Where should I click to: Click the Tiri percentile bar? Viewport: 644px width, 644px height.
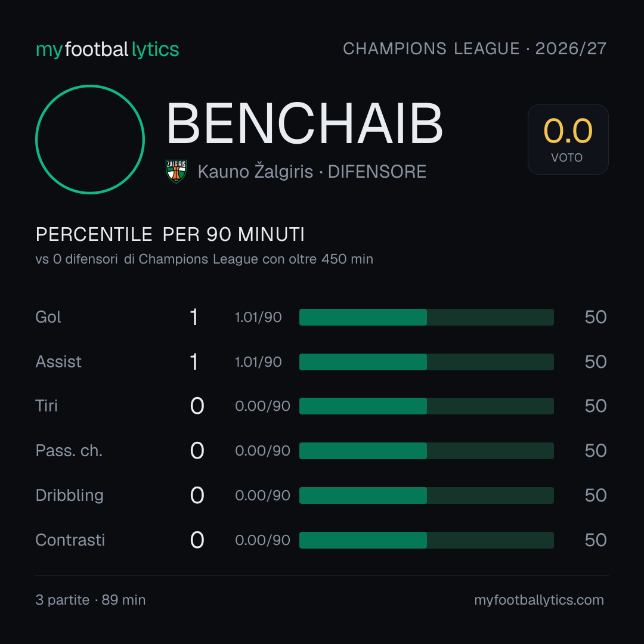pos(426,406)
